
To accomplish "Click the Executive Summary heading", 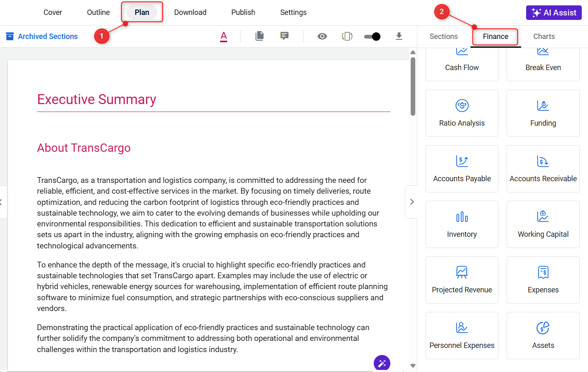I will (97, 100).
